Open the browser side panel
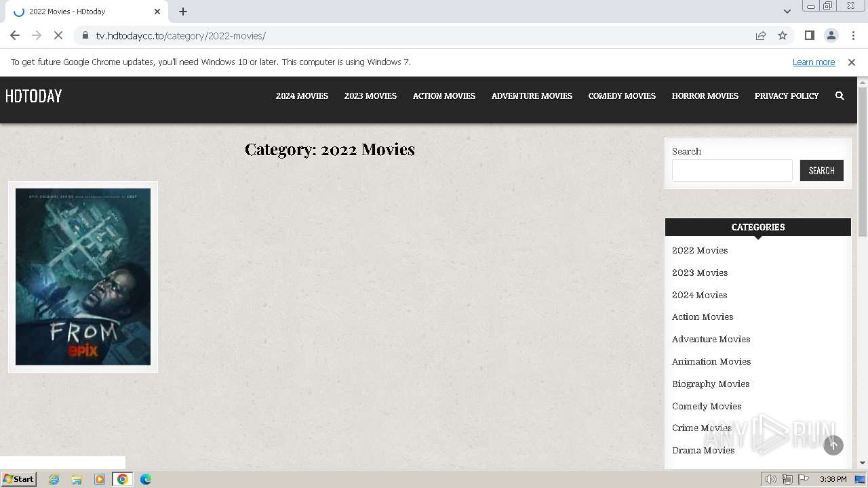The height and width of the screenshot is (488, 868). click(809, 35)
